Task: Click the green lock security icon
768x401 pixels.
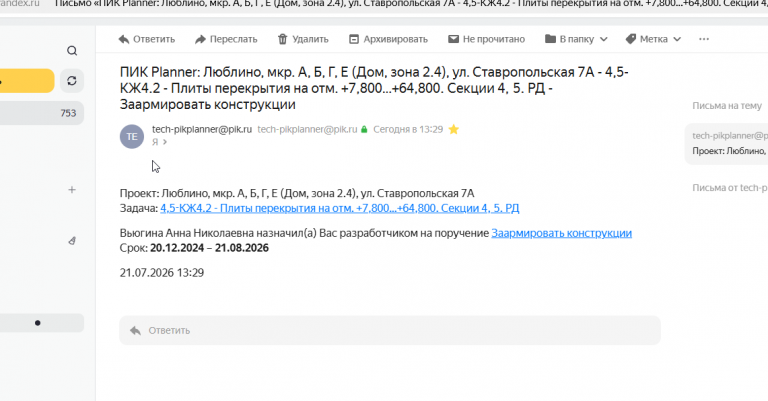Action: pos(364,130)
